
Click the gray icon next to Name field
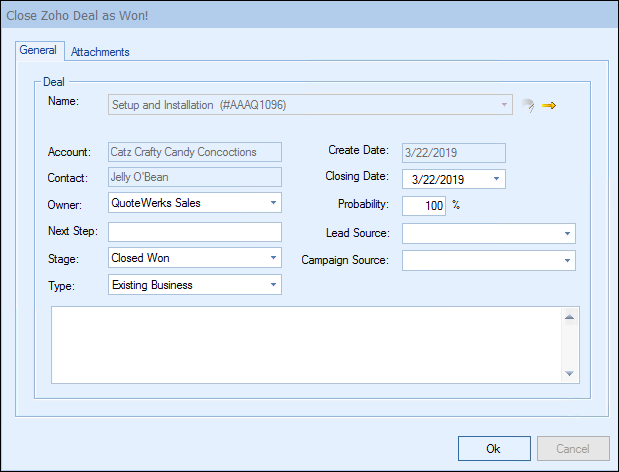pyautogui.click(x=527, y=104)
